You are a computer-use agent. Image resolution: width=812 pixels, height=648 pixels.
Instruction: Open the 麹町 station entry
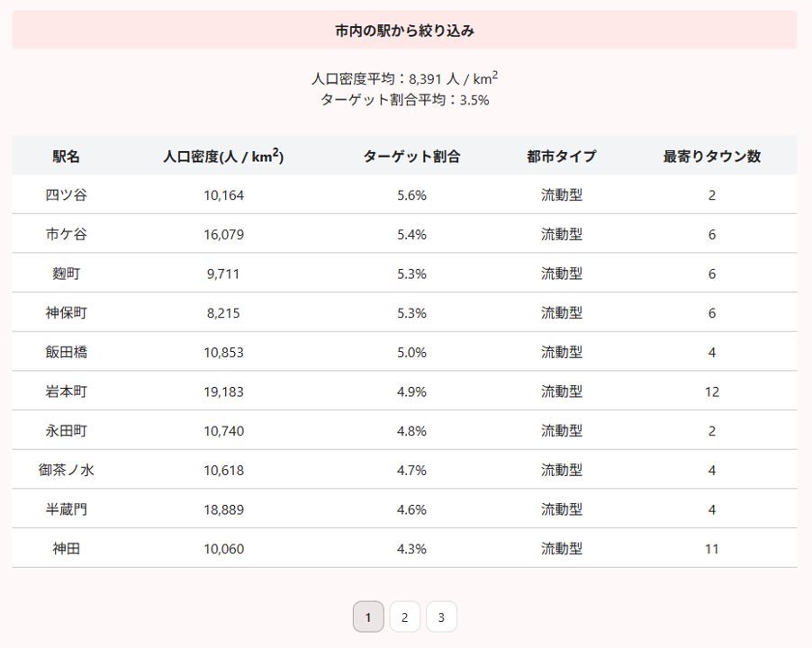pos(67,274)
